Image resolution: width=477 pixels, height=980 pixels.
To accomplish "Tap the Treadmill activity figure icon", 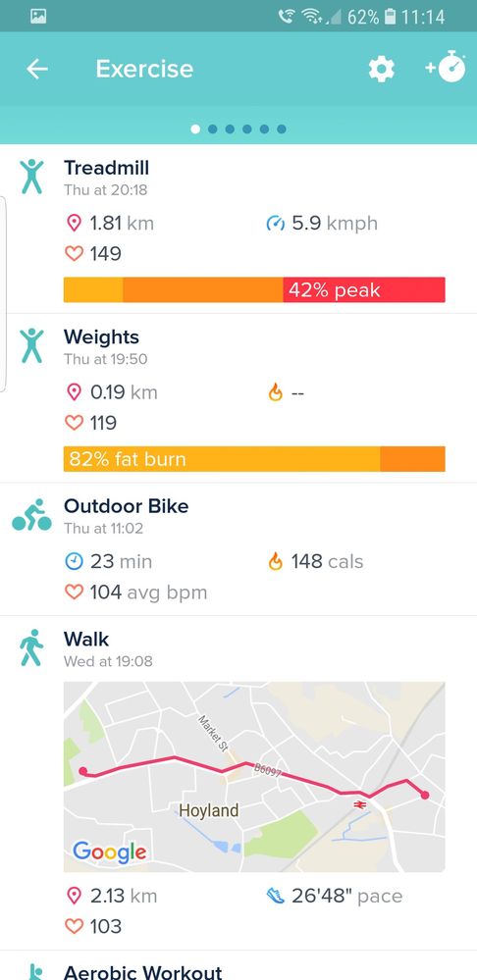I will point(31,177).
